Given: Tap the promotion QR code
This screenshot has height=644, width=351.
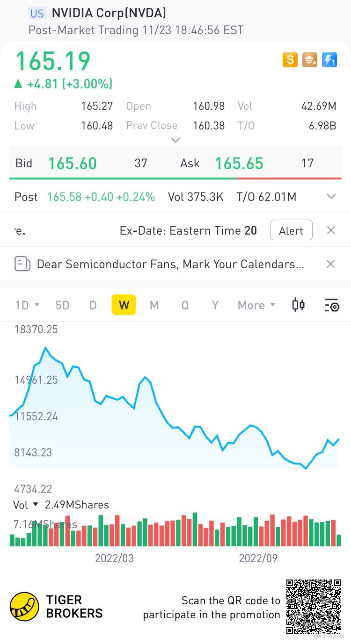Looking at the screenshot, I should point(313,606).
